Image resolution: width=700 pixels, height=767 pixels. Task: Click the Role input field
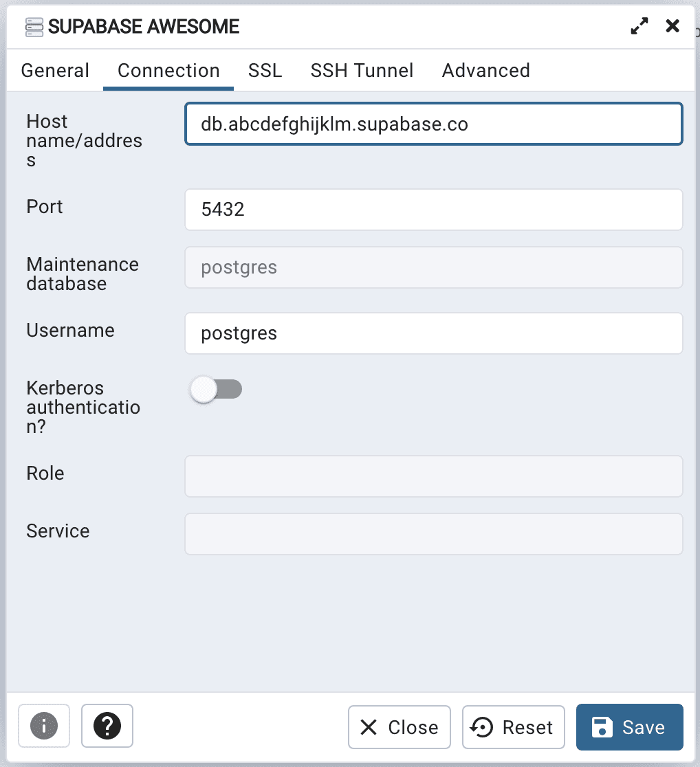point(434,476)
